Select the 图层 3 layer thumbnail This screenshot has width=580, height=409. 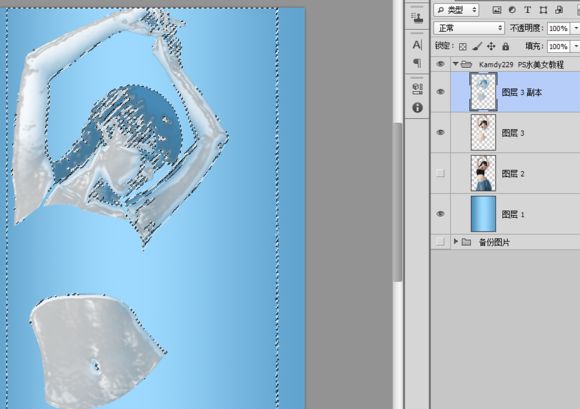pos(483,132)
